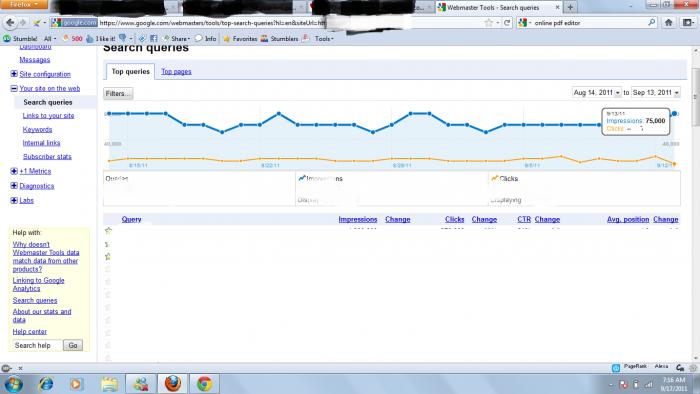
Task: Reload the page with refresh icon
Action: coord(507,23)
